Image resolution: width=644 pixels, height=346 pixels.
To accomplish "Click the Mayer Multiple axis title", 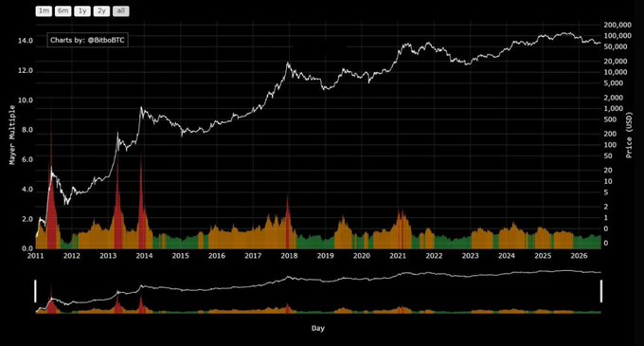I will [x=12, y=136].
